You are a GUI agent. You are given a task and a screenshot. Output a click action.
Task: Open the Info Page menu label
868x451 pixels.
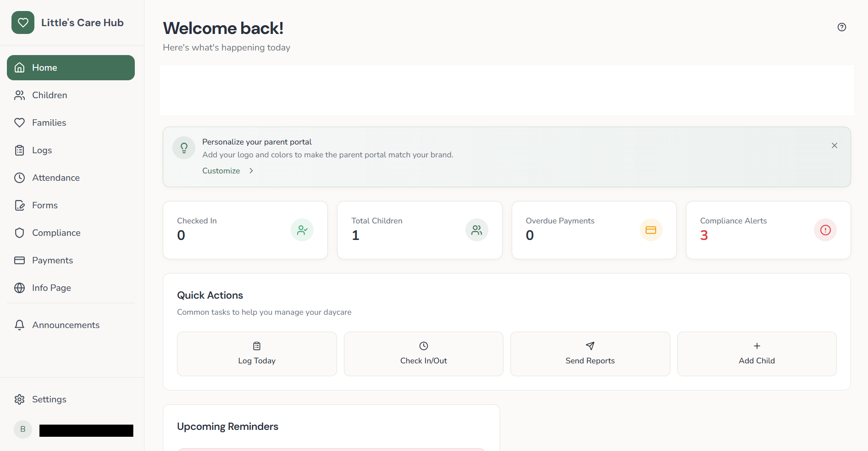pyautogui.click(x=51, y=288)
